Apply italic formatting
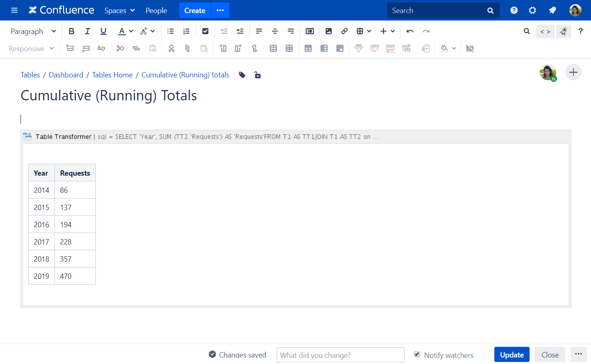 [87, 31]
